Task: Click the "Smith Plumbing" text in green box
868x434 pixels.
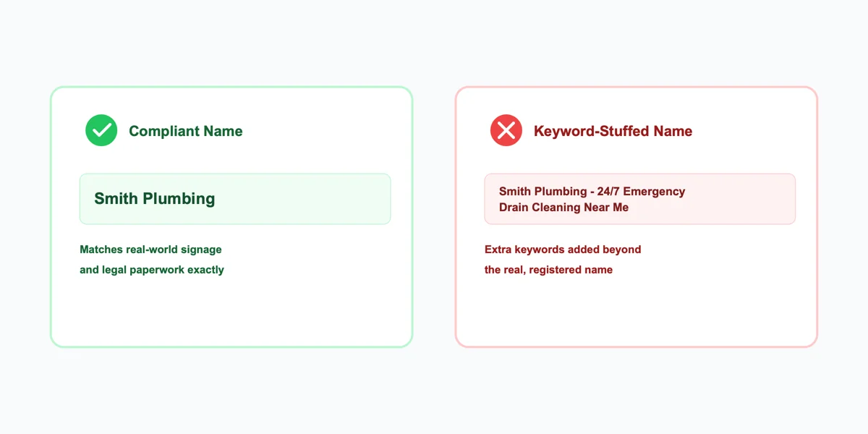Action: (155, 198)
